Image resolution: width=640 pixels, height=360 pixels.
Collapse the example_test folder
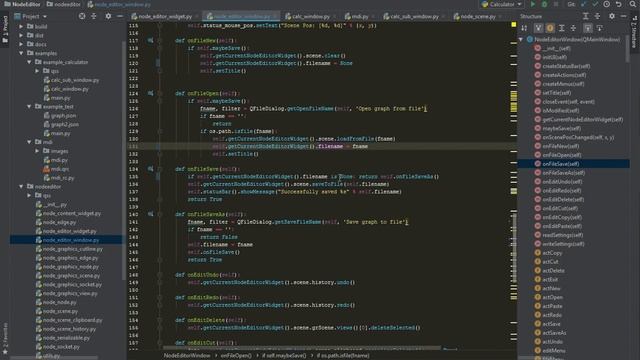29,107
